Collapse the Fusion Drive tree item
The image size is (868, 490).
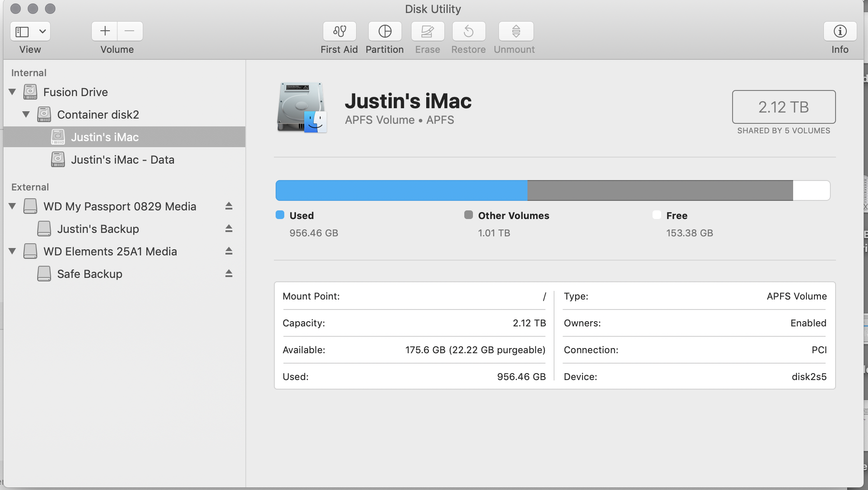click(12, 92)
